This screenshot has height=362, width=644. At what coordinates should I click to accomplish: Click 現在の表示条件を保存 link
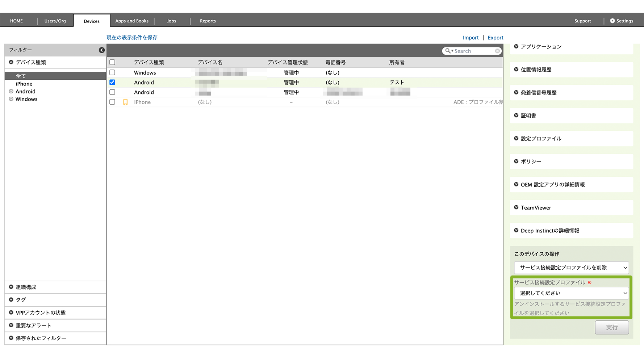coord(132,38)
